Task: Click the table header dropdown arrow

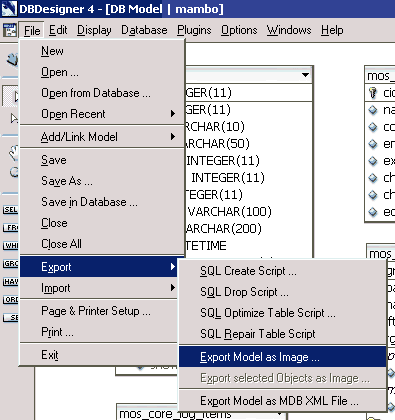Action: pyautogui.click(x=305, y=75)
